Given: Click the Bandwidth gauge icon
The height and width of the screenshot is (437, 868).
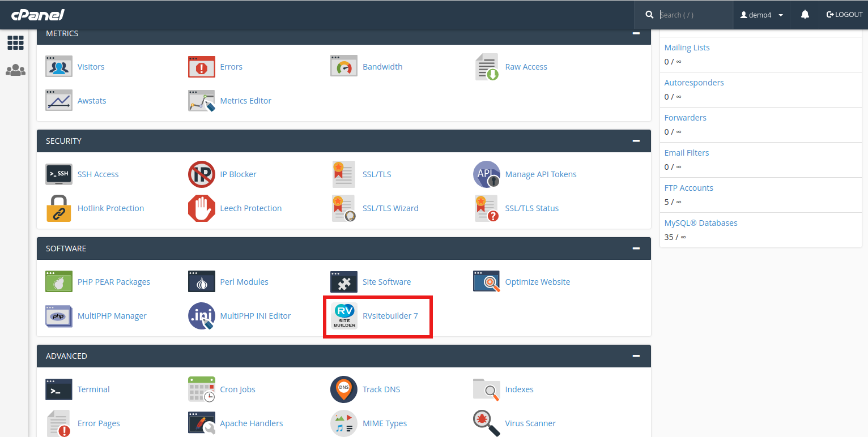Looking at the screenshot, I should [344, 66].
